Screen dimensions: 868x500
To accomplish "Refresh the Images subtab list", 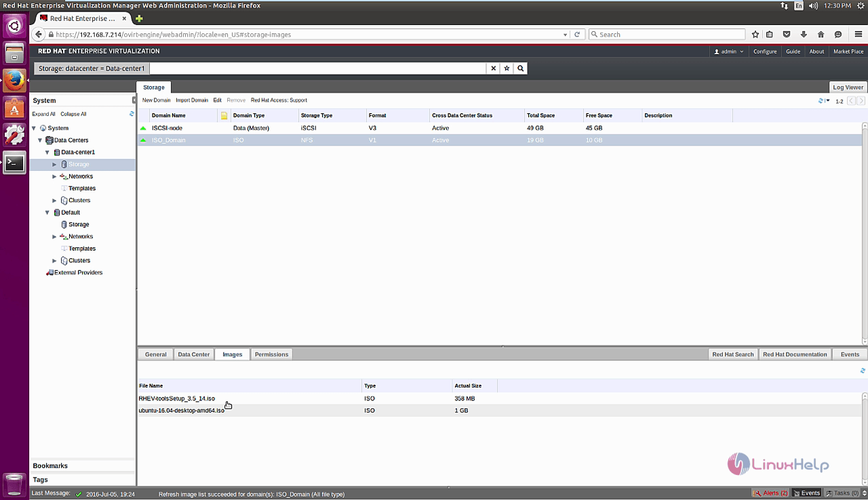I will coord(863,371).
